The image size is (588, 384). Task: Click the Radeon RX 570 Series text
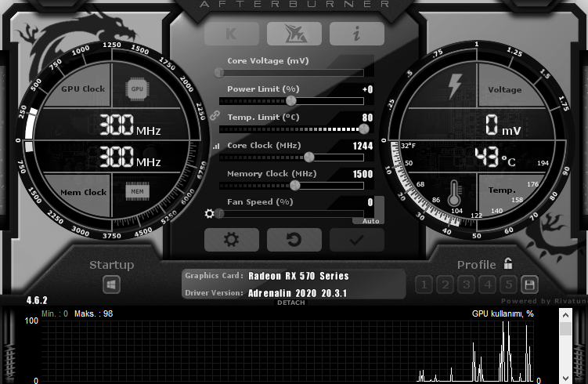click(298, 276)
